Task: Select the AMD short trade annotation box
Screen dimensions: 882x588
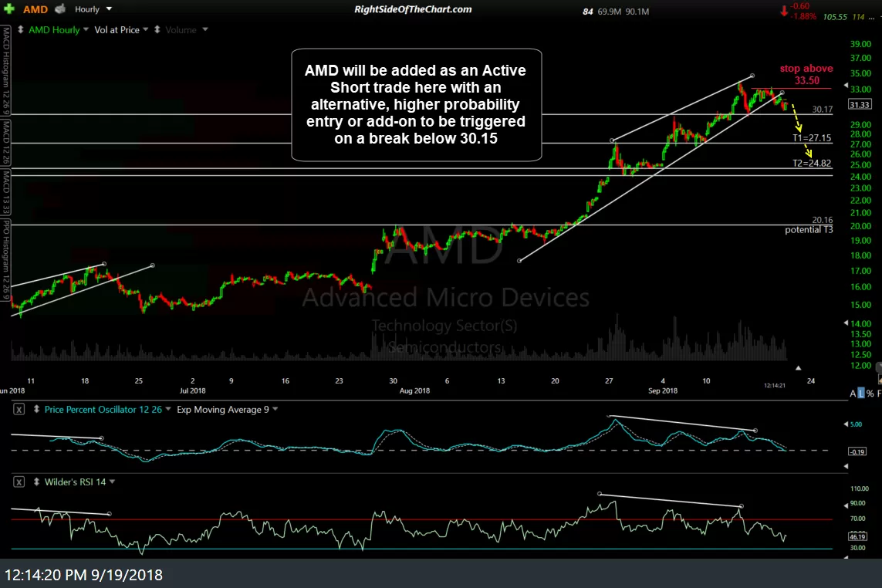Action: point(416,105)
